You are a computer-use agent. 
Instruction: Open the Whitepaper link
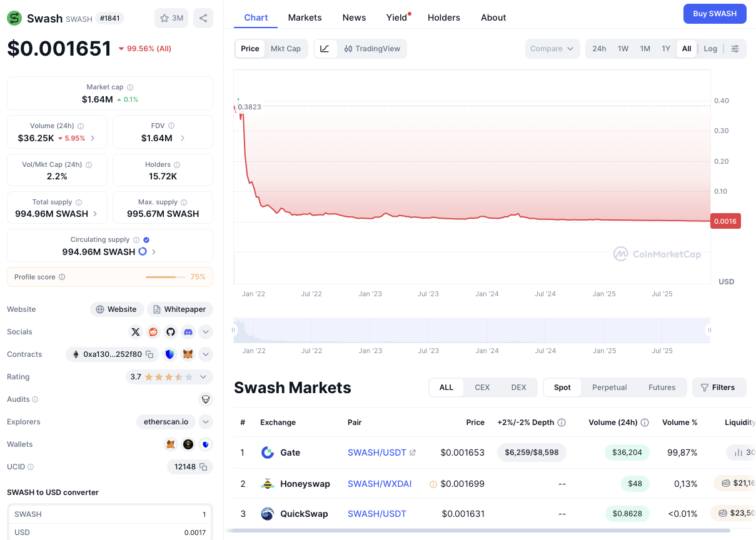tap(180, 309)
